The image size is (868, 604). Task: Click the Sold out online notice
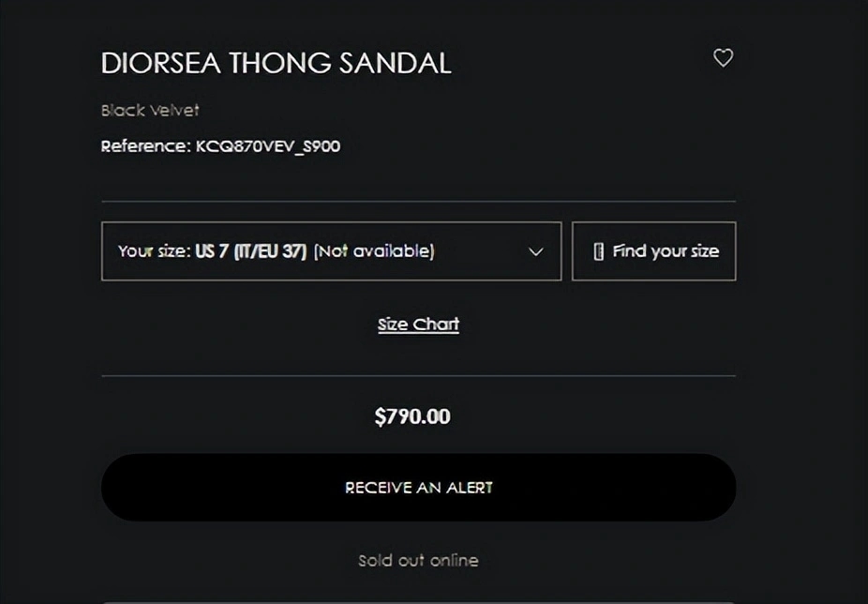click(x=418, y=561)
